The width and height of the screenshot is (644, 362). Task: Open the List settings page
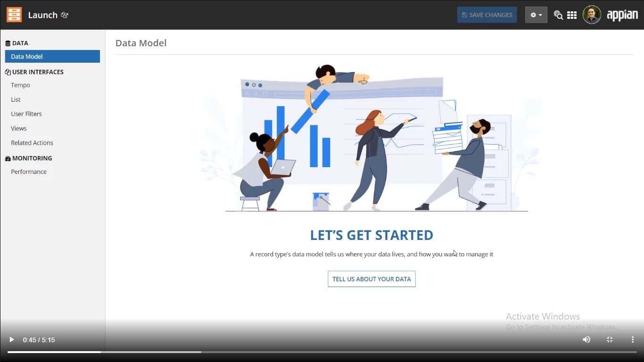pos(16,99)
